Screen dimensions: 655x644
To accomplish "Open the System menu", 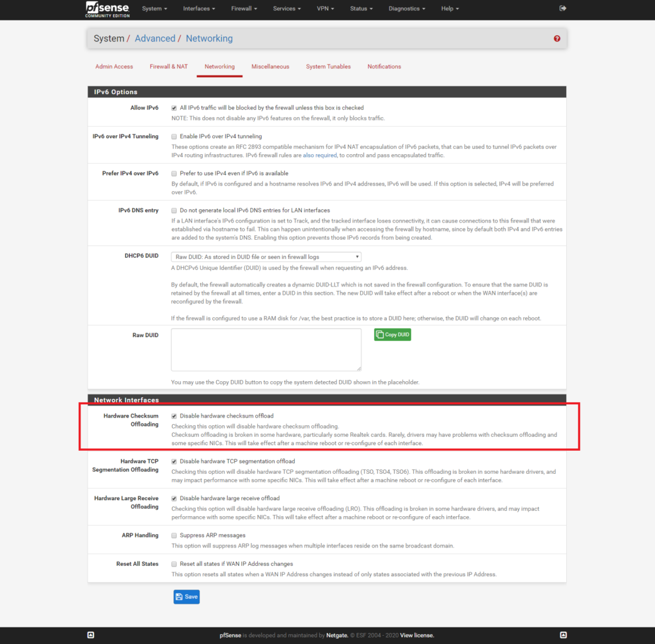I will pyautogui.click(x=154, y=8).
